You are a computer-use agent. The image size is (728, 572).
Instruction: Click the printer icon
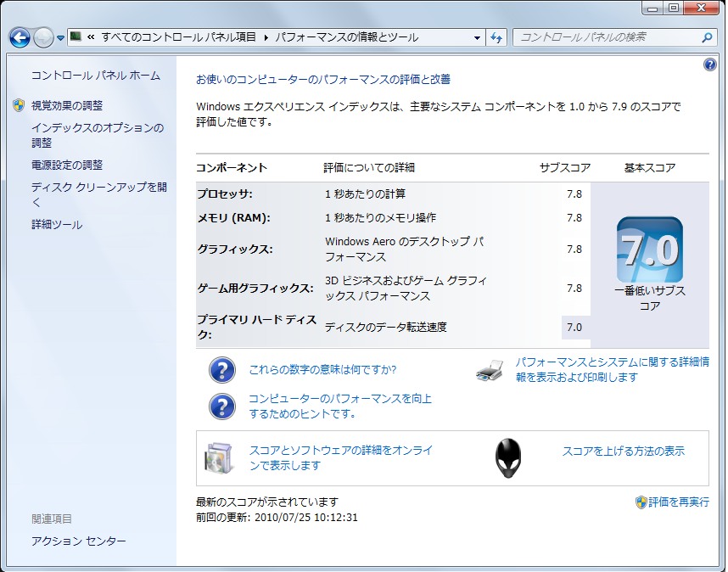tap(490, 370)
